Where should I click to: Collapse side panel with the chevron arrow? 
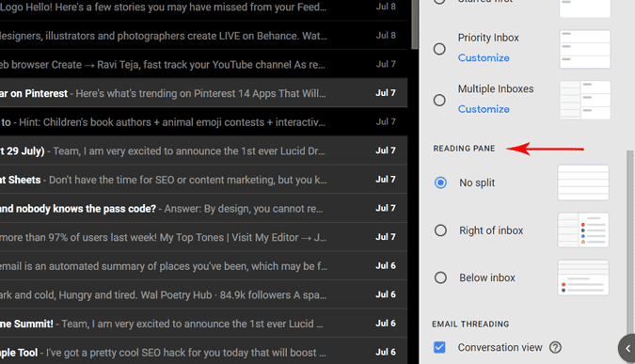point(627,348)
